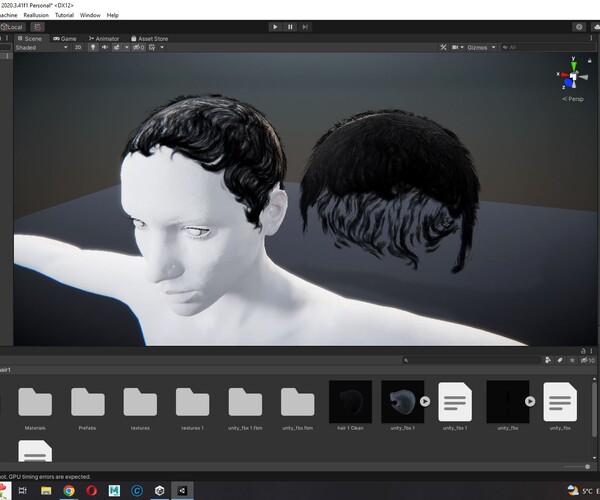Open the Tutorial menu
The width and height of the screenshot is (600, 500).
(64, 15)
